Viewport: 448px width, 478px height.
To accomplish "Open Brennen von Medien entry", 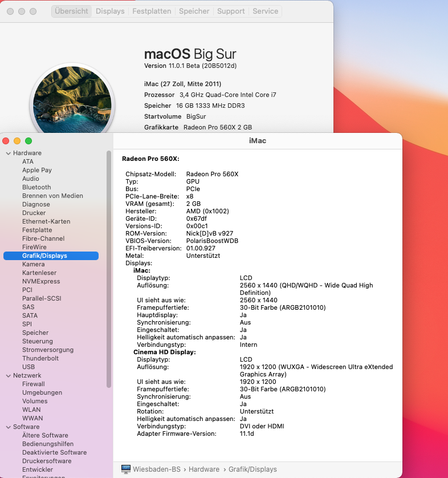I will [52, 196].
